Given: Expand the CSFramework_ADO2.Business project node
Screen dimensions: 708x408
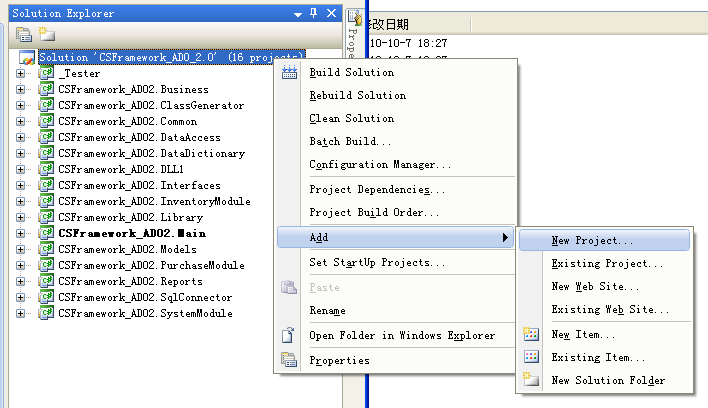Looking at the screenshot, I should [x=21, y=89].
